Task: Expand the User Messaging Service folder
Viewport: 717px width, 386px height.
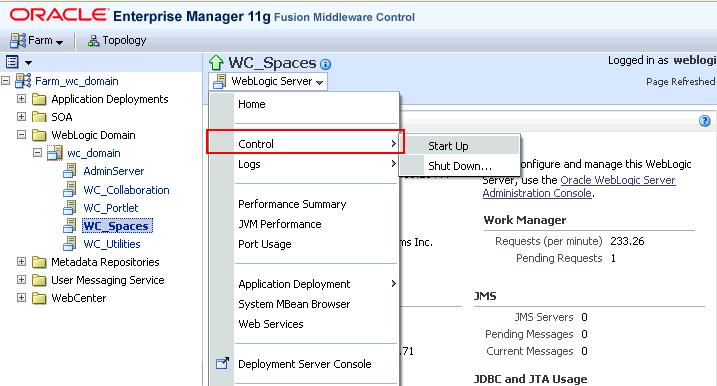Action: pos(21,279)
